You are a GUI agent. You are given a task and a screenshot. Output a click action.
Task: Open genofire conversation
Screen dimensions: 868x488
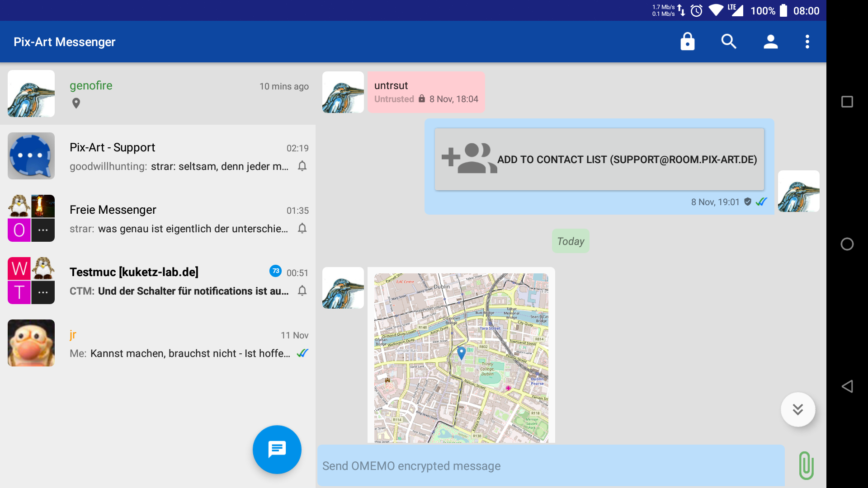click(x=158, y=94)
